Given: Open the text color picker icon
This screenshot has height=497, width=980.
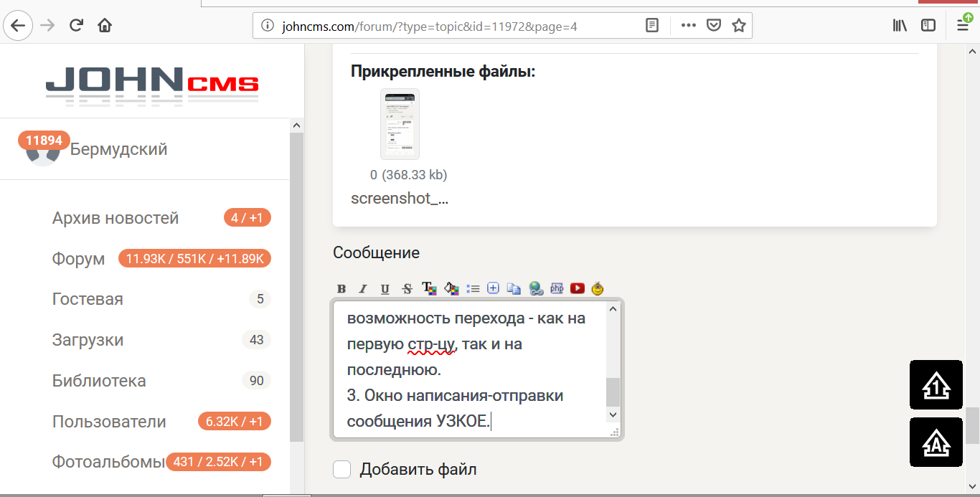Looking at the screenshot, I should pyautogui.click(x=429, y=288).
